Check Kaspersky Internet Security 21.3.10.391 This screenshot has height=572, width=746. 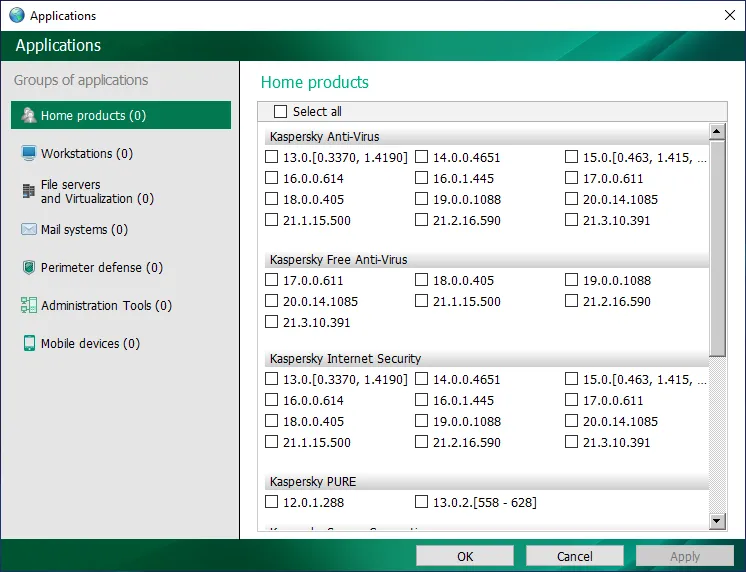tap(571, 442)
